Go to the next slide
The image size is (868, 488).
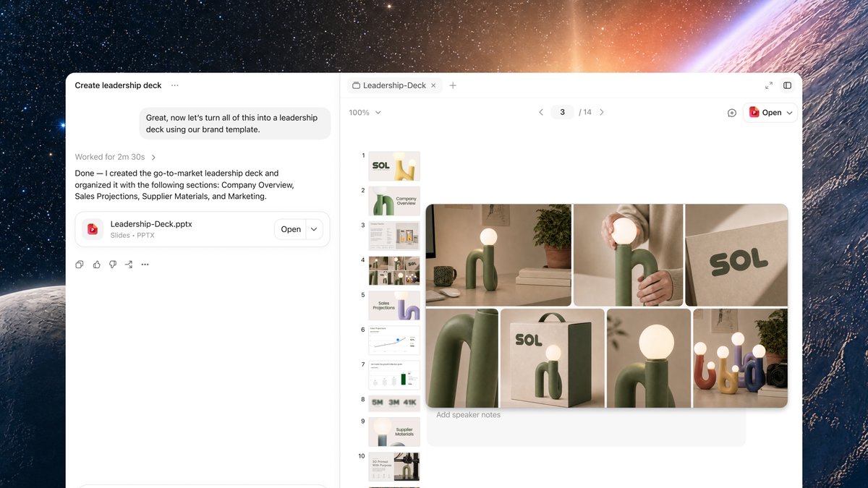pyautogui.click(x=602, y=112)
